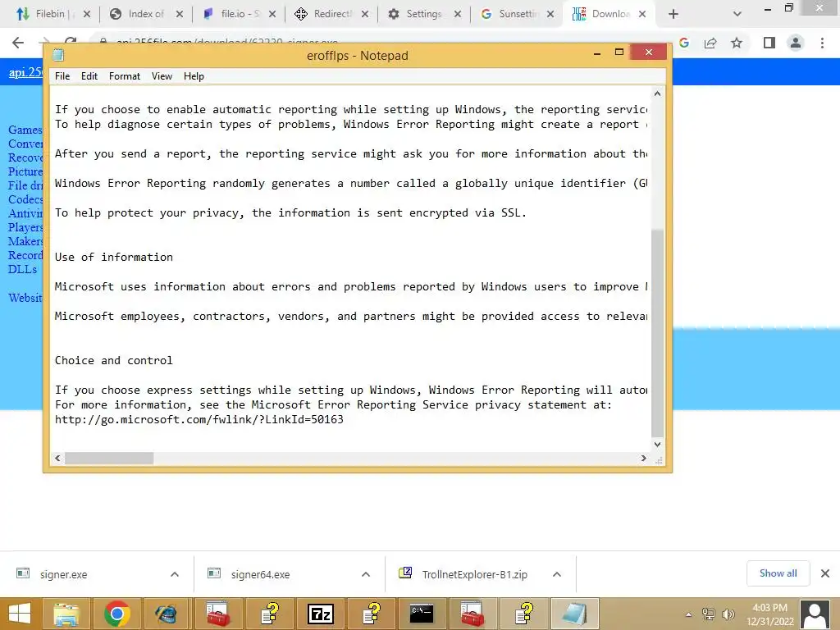Viewport: 840px width, 630px height.
Task: Close the Redirect tab
Action: coord(365,14)
